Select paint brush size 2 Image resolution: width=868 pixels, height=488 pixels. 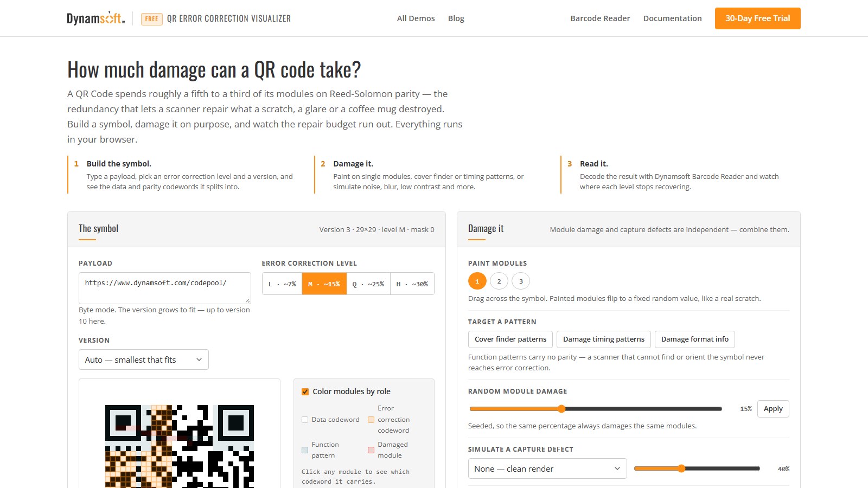pos(499,281)
